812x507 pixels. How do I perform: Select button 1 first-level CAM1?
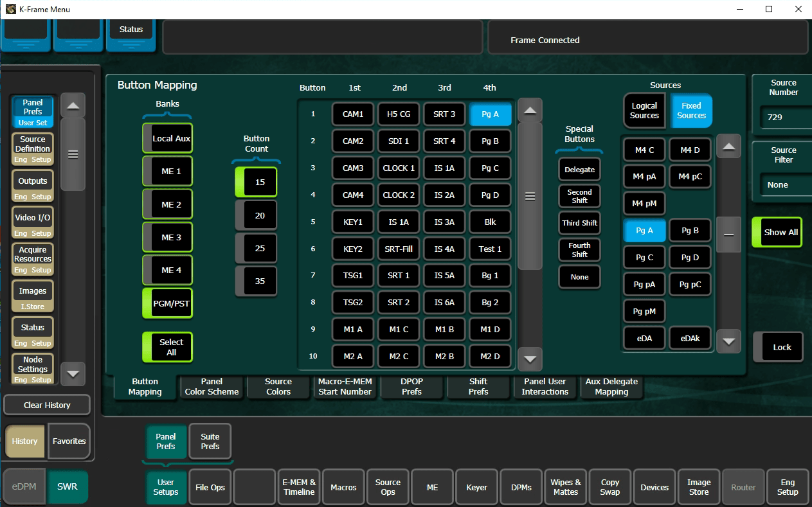pyautogui.click(x=353, y=114)
